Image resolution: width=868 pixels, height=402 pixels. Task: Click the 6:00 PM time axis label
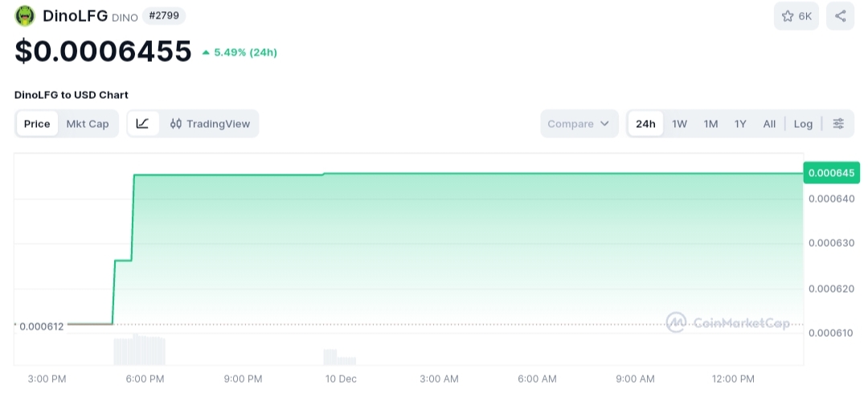145,379
